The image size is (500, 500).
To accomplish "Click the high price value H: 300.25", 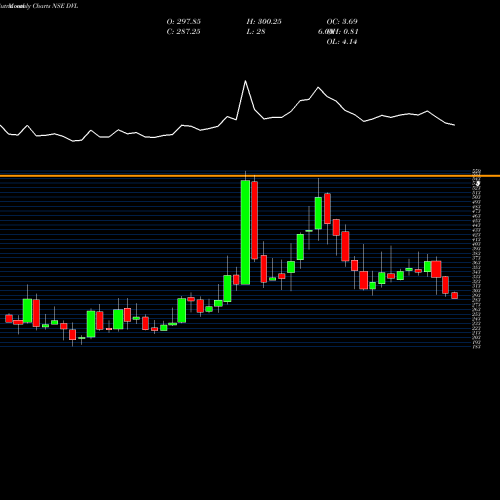I will pos(264,22).
